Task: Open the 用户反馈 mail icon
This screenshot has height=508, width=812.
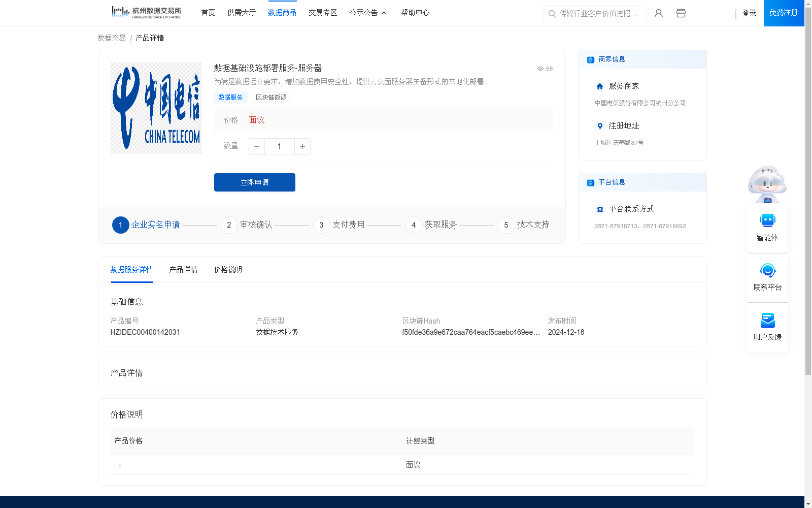Action: [767, 320]
